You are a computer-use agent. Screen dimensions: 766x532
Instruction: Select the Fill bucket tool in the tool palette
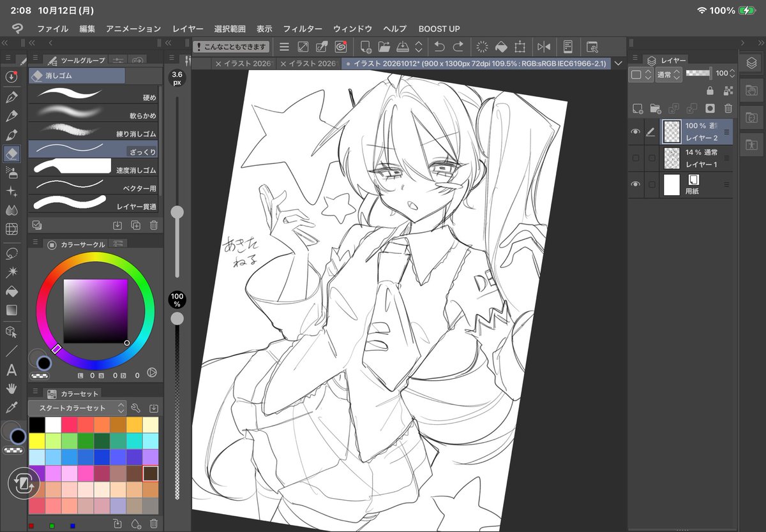[11, 292]
